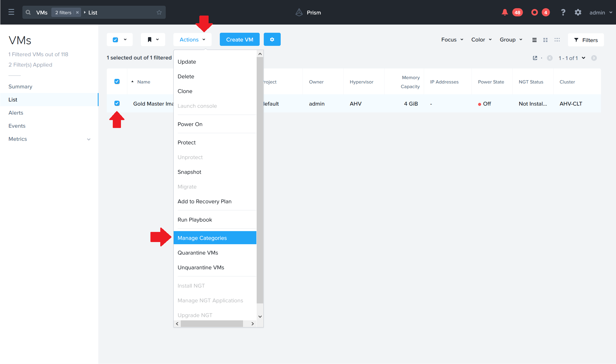Image resolution: width=616 pixels, height=364 pixels.
Task: Expand the bulk selection dropdown arrow
Action: pos(125,40)
